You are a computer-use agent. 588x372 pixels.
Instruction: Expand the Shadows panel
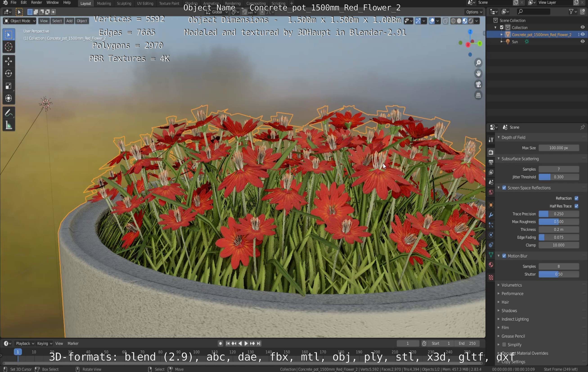[509, 311]
